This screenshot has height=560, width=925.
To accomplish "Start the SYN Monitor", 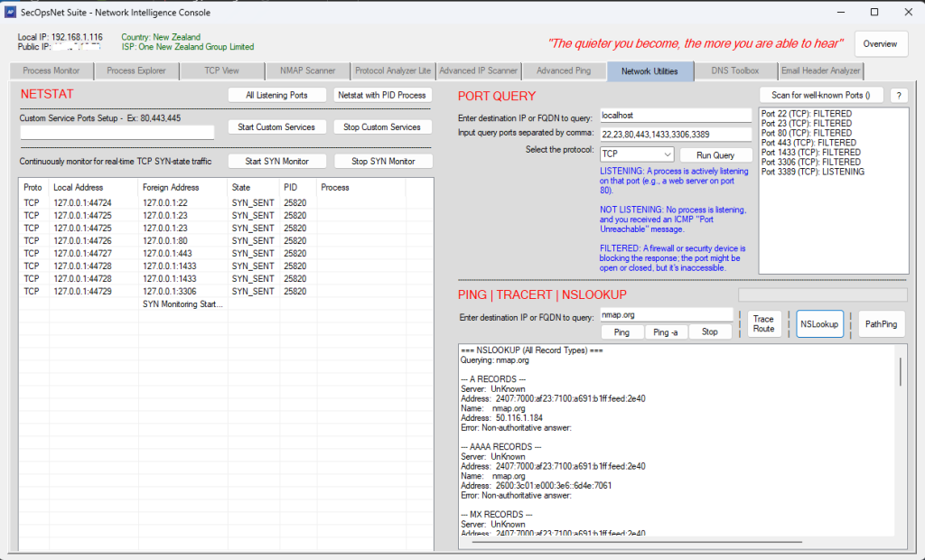I will pos(276,162).
